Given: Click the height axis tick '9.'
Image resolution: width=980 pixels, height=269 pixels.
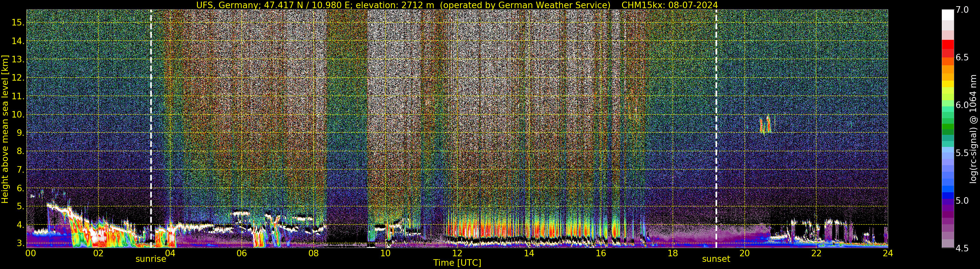Looking at the screenshot, I should coord(20,133).
